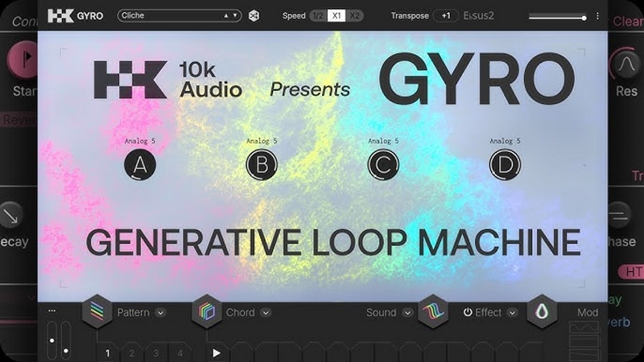644x362 pixels.
Task: Click the Effect label
Action: (x=489, y=312)
